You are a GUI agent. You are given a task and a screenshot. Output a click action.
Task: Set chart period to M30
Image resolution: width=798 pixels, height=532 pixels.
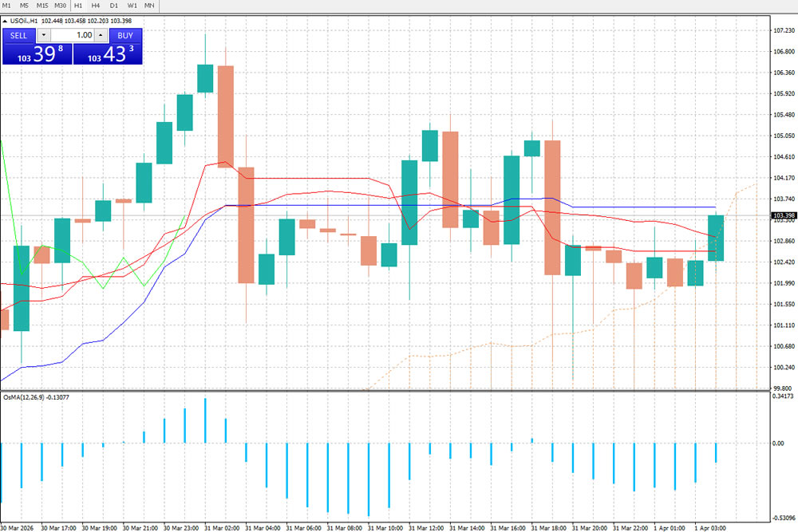click(61, 6)
